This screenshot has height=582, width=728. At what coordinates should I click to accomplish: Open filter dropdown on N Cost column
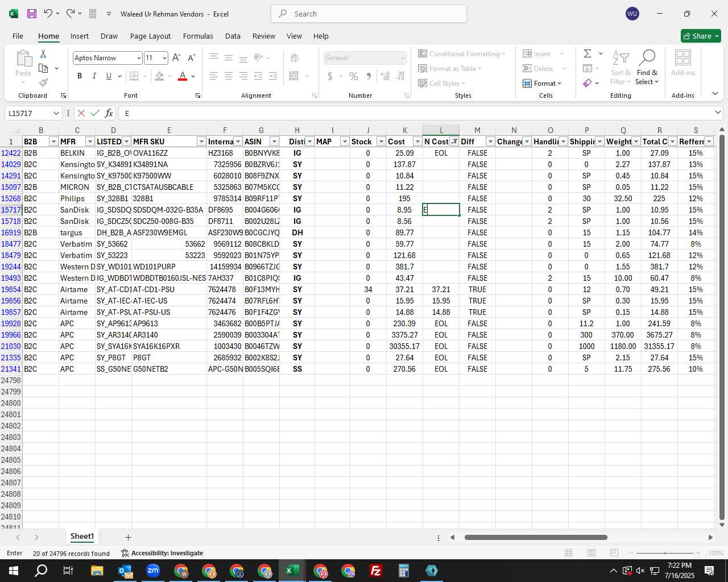(x=454, y=142)
